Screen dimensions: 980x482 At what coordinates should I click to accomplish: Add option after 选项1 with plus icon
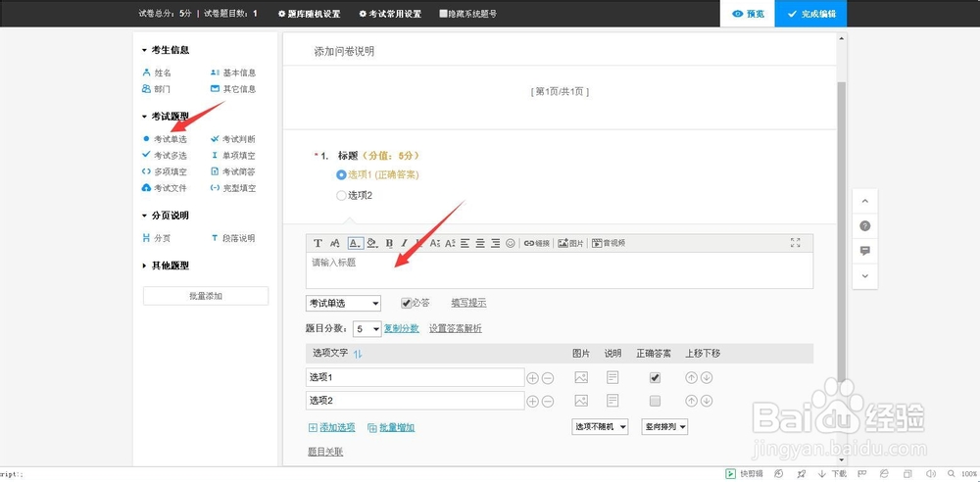pyautogui.click(x=532, y=378)
